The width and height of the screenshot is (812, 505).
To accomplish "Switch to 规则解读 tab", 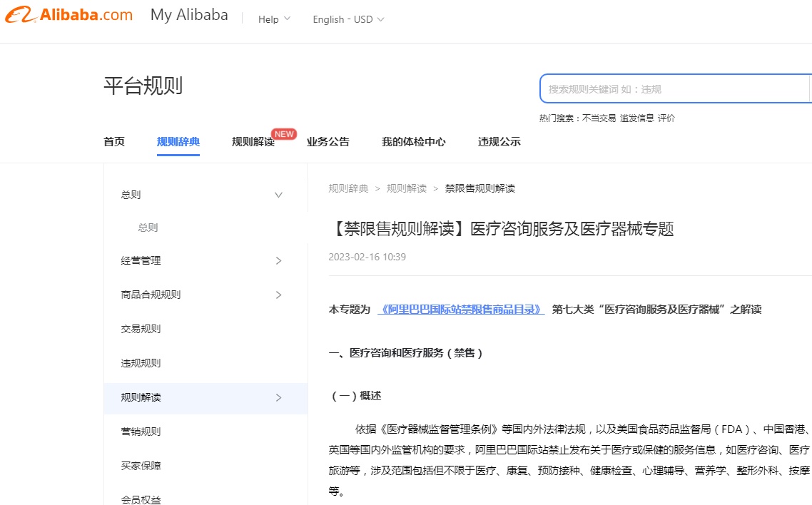I will [253, 142].
